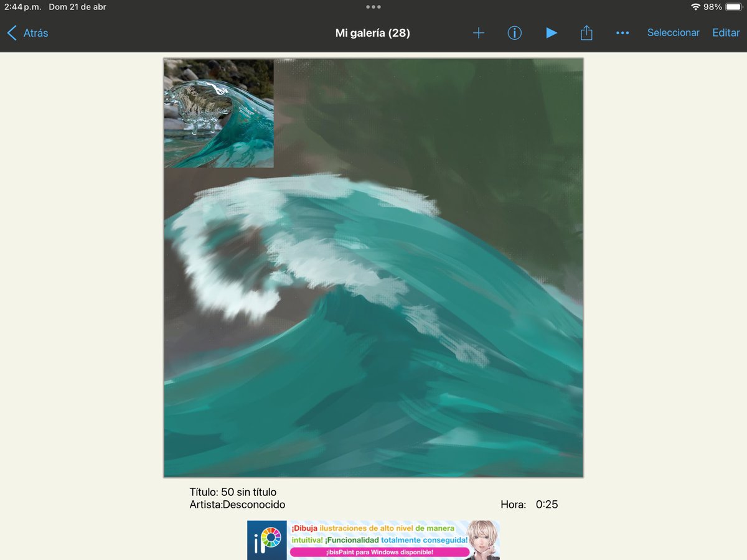Tap Editar to edit the artwork
The height and width of the screenshot is (560, 747).
tap(726, 33)
